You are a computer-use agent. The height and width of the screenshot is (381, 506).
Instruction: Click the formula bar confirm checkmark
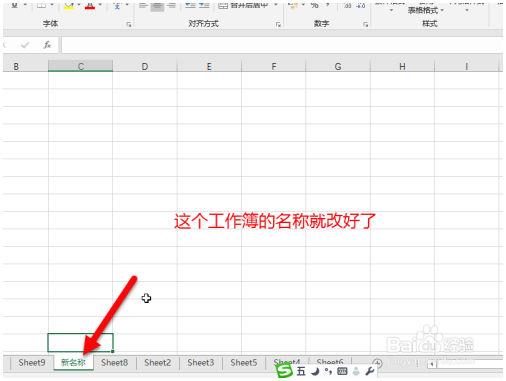(x=25, y=45)
